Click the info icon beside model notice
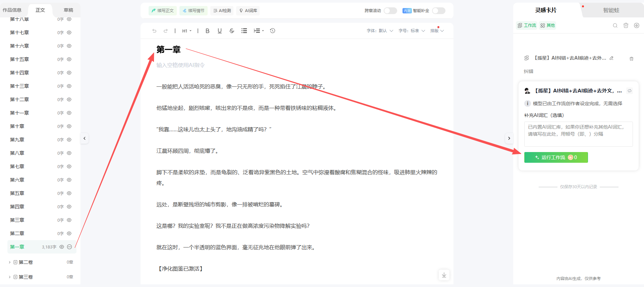 pyautogui.click(x=528, y=103)
